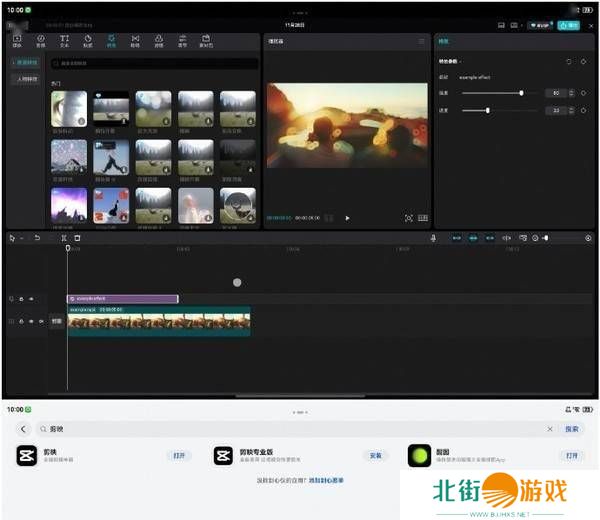
Task: Click the 安装 button for 剪映专业版
Action: click(x=375, y=455)
